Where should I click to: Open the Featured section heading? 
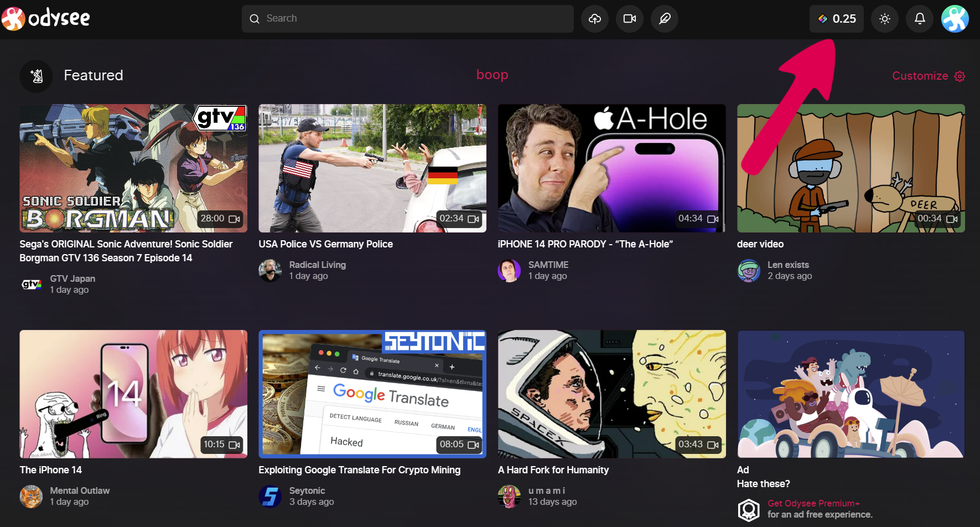coord(94,75)
